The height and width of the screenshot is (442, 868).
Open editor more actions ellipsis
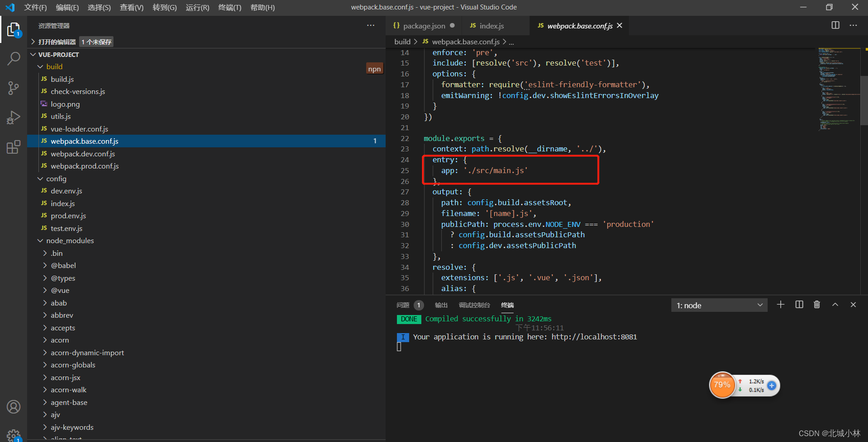[853, 25]
